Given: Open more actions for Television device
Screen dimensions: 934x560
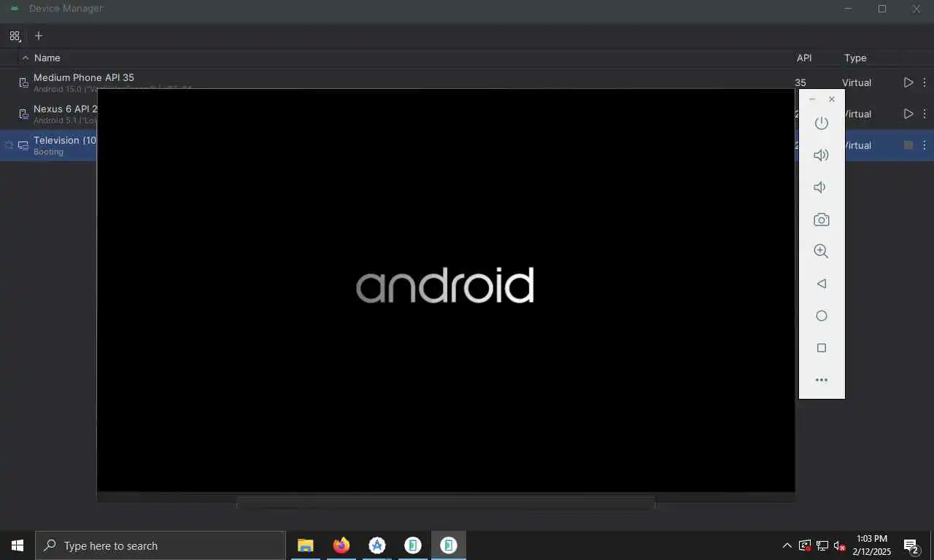Looking at the screenshot, I should pyautogui.click(x=925, y=145).
